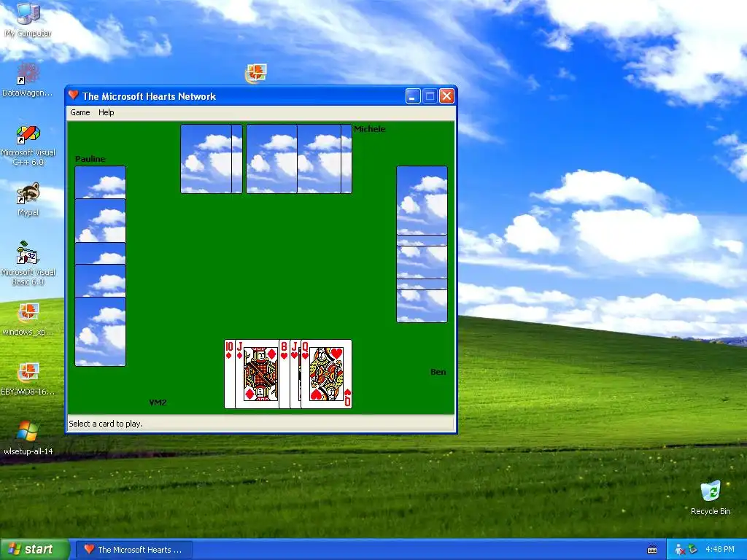747x560 pixels.
Task: Close the Hearts Network window
Action: coord(446,96)
